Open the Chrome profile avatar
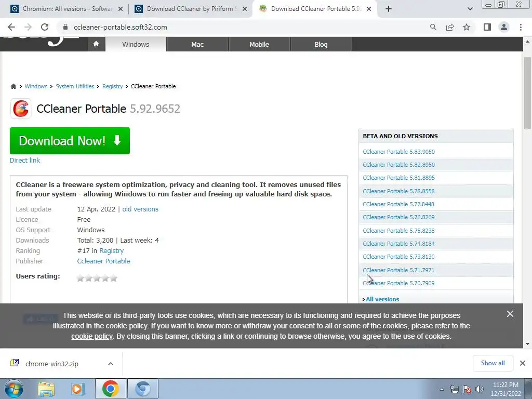The image size is (532, 399). pyautogui.click(x=504, y=27)
